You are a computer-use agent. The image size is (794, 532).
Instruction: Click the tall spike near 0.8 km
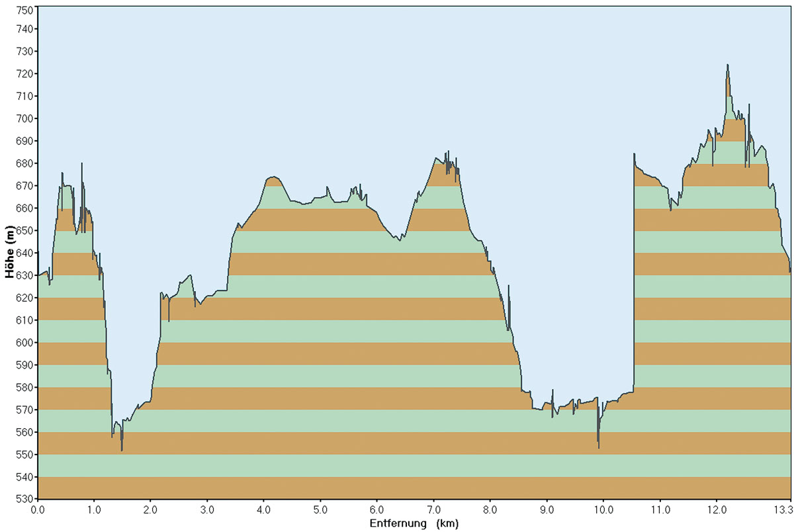coord(82,163)
